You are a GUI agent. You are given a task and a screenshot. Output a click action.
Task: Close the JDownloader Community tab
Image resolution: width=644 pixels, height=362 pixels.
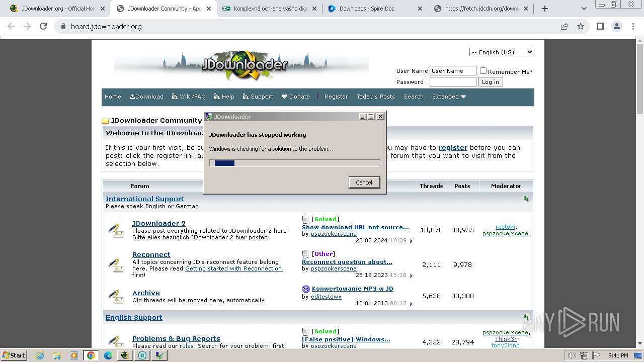[209, 9]
